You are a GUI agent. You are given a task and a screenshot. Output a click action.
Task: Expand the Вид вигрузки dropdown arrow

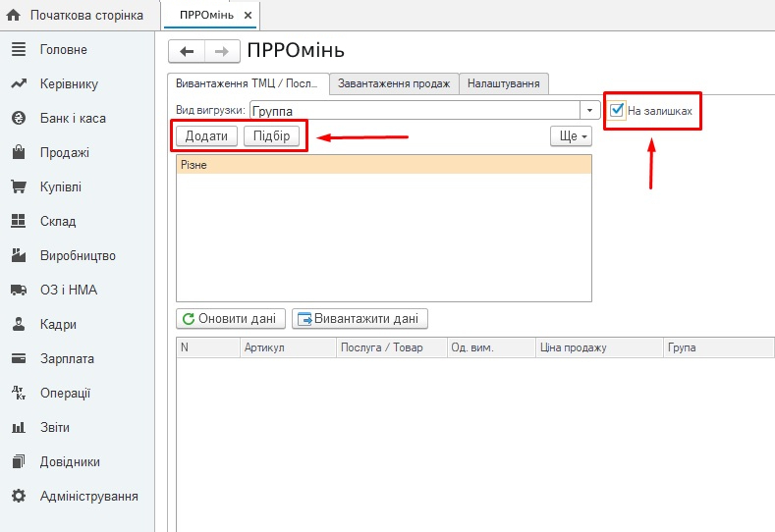pyautogui.click(x=590, y=111)
